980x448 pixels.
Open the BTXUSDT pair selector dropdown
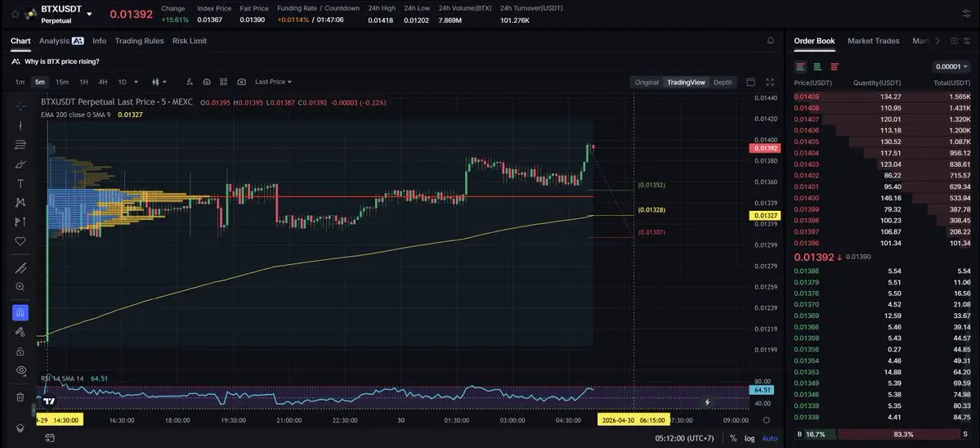coord(89,14)
